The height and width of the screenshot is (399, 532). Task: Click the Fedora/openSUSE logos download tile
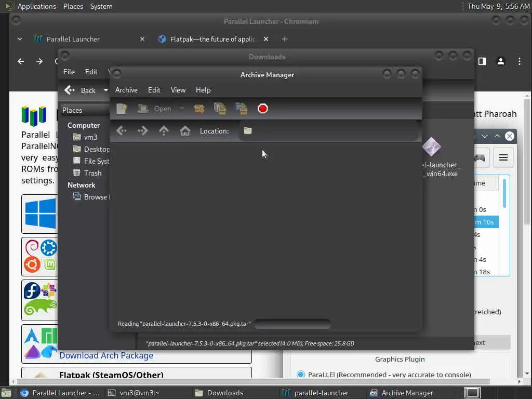coord(40,300)
